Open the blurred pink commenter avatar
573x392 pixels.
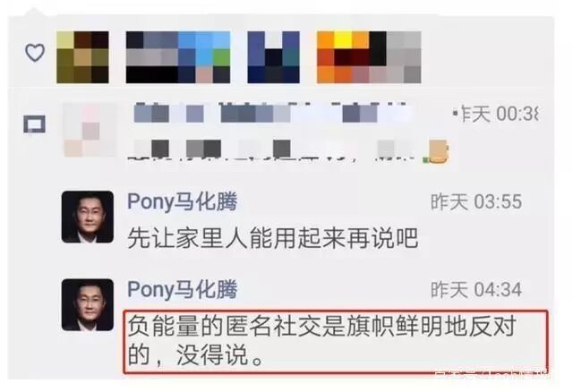pos(90,131)
